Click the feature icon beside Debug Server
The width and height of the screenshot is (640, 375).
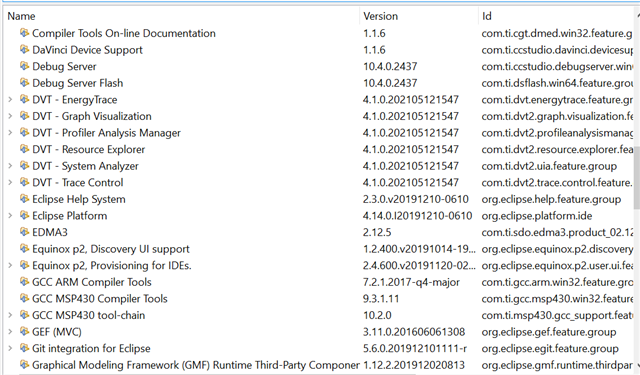24,66
